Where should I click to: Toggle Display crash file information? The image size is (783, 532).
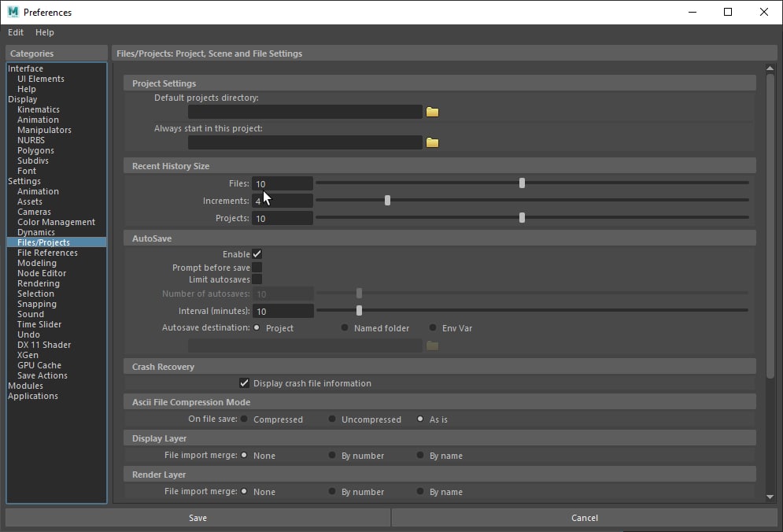244,383
